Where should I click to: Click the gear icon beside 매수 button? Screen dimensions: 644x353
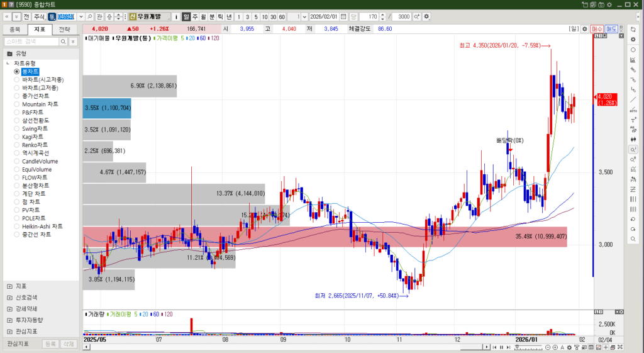pos(585,29)
